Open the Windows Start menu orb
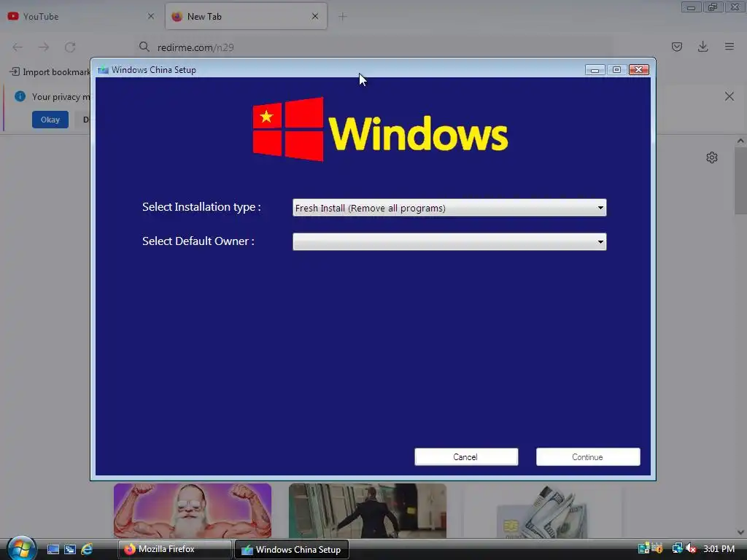Image resolution: width=747 pixels, height=560 pixels. pos(21,548)
